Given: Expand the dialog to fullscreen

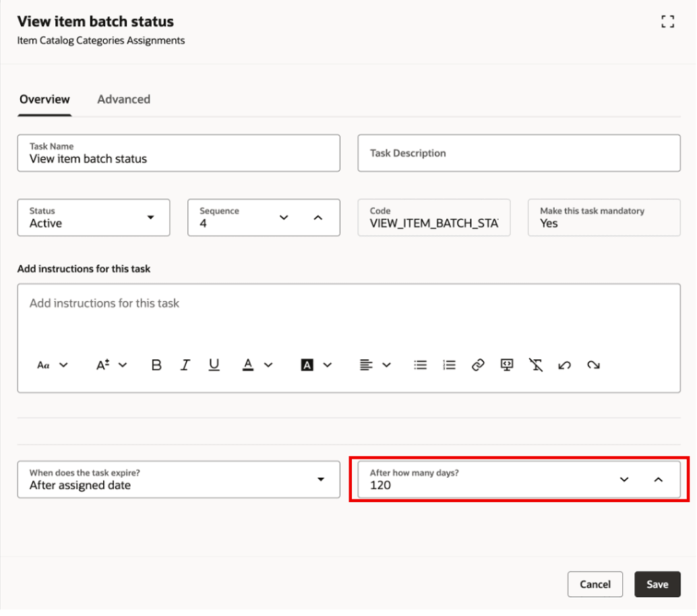Looking at the screenshot, I should click(667, 21).
